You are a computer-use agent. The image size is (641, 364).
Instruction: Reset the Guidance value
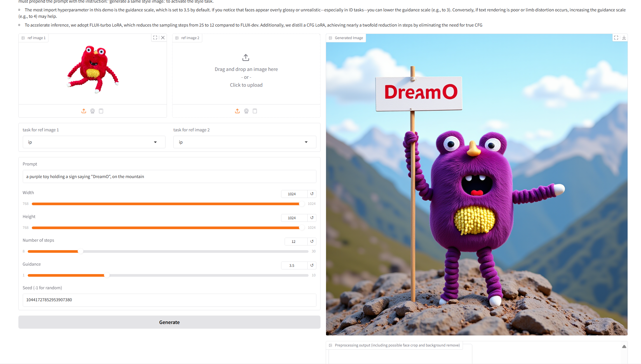click(x=312, y=265)
